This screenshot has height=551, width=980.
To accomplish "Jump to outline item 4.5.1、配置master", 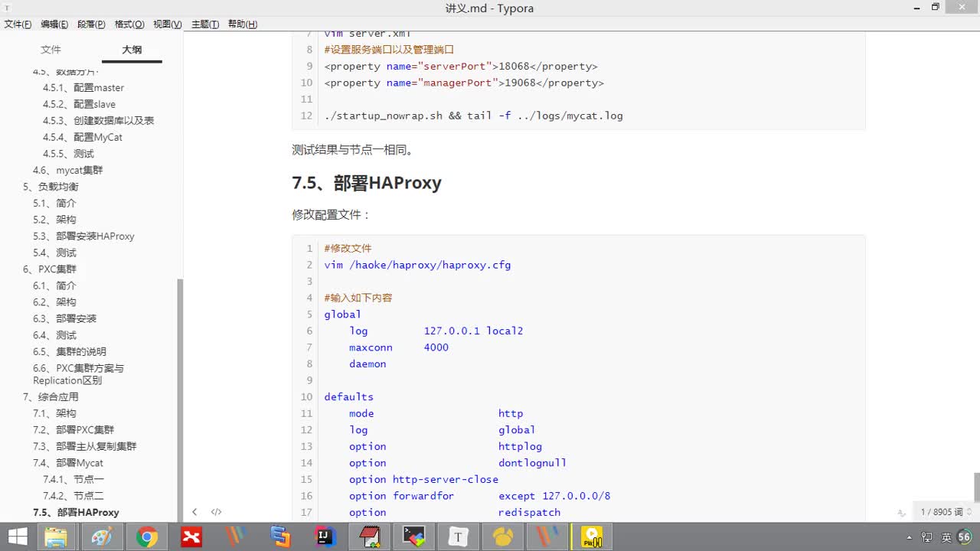I will point(83,87).
